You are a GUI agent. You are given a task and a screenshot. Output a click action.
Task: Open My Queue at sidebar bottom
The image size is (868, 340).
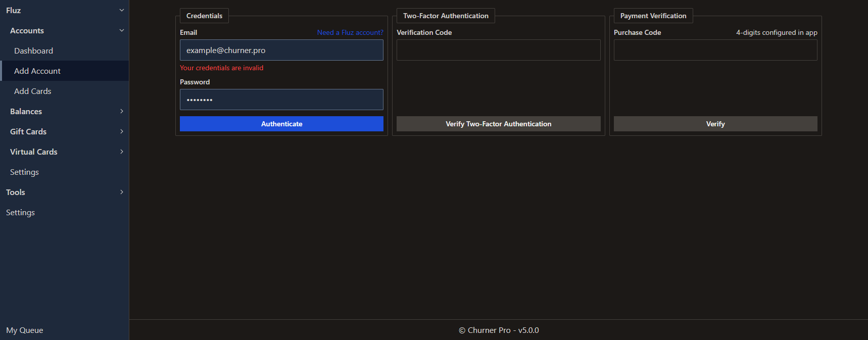click(x=25, y=330)
